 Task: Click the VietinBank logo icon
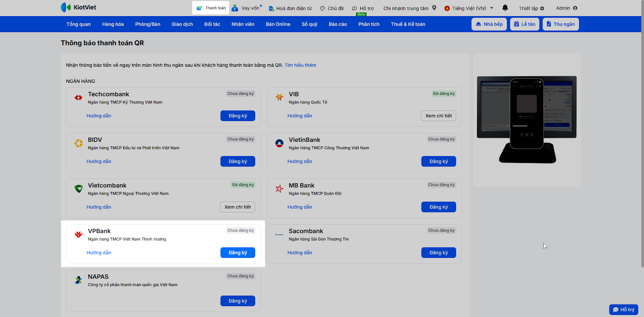(279, 143)
